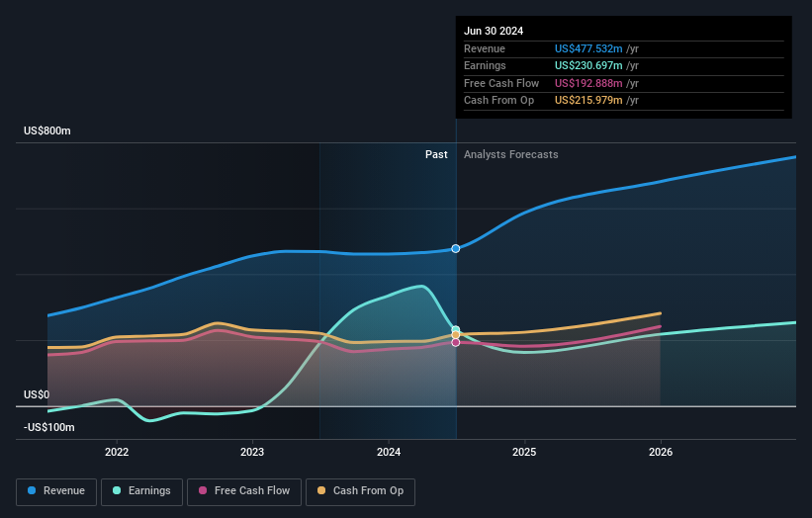
Task: Click the US$230.697m earnings value
Action: tap(588, 65)
